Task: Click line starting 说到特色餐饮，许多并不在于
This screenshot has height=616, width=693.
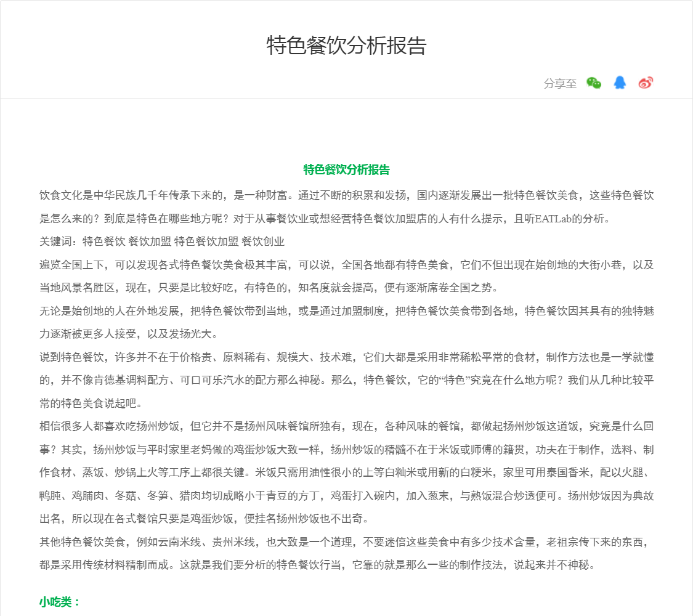Action: pos(346,357)
